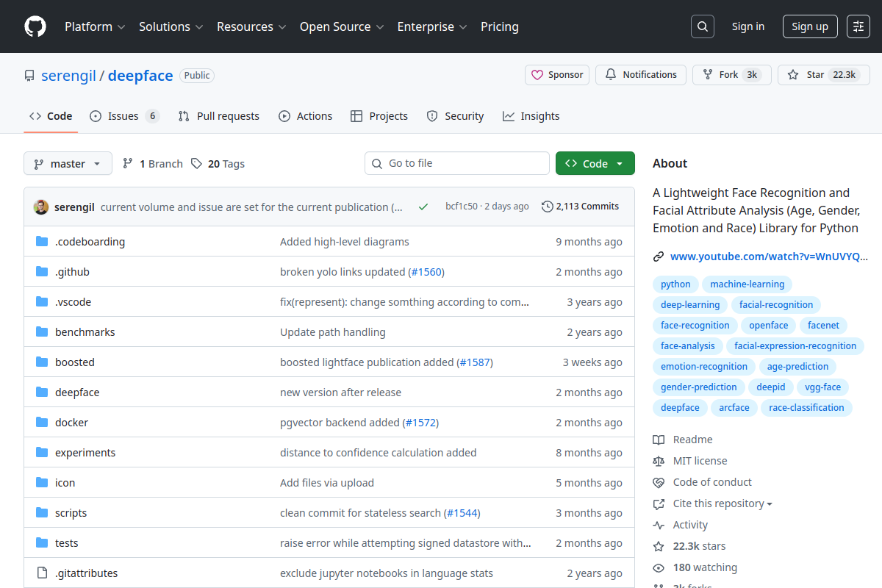
Task: Click the Go to file search field
Action: [x=456, y=162]
